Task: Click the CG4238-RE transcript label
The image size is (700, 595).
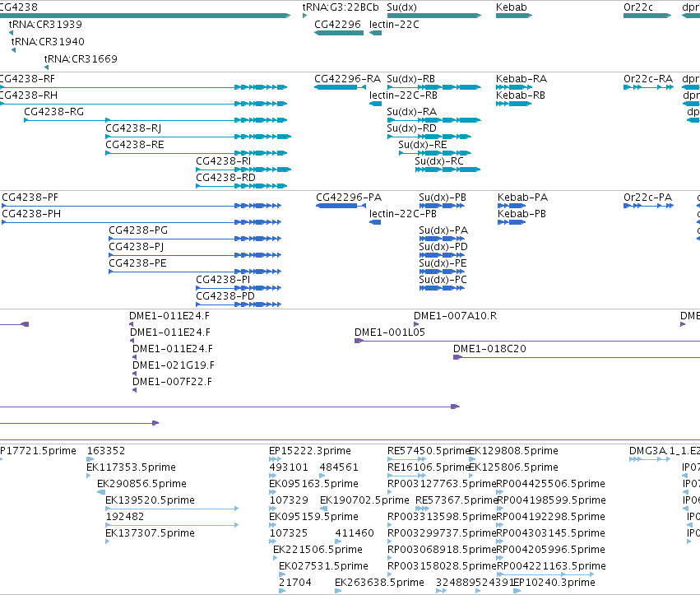Action: 134,145
